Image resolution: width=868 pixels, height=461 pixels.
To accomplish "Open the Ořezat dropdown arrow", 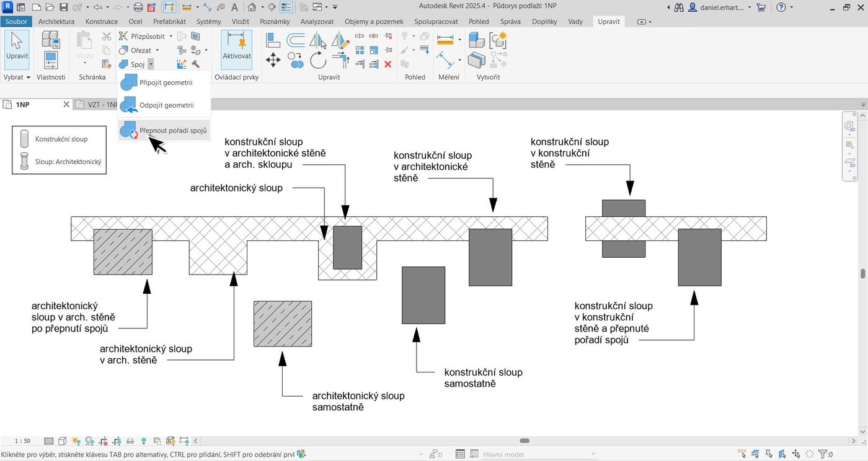I will (x=157, y=50).
